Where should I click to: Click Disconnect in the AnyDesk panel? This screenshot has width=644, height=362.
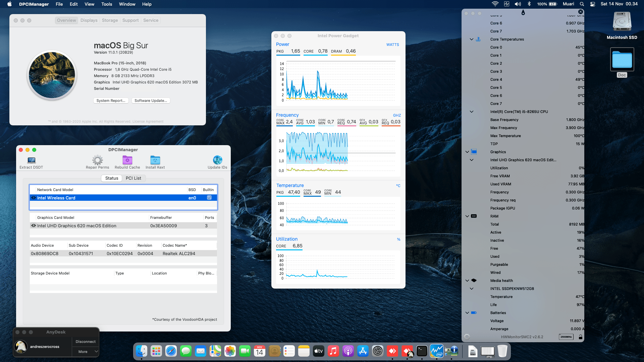tap(86, 342)
